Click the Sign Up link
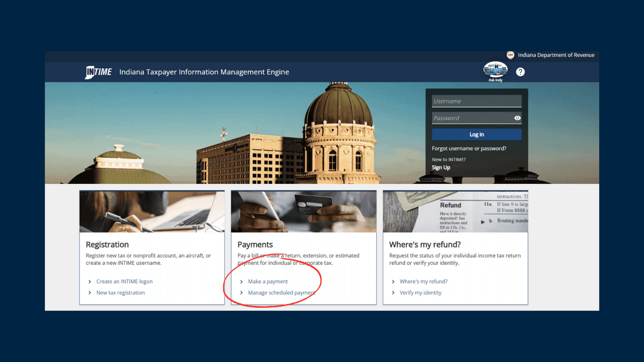This screenshot has width=644, height=362. (x=441, y=168)
